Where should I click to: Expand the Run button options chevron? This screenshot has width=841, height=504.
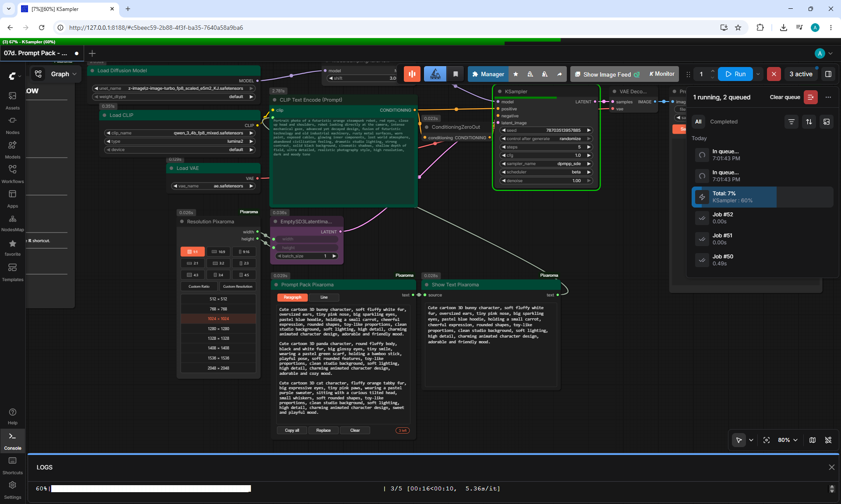tap(758, 74)
